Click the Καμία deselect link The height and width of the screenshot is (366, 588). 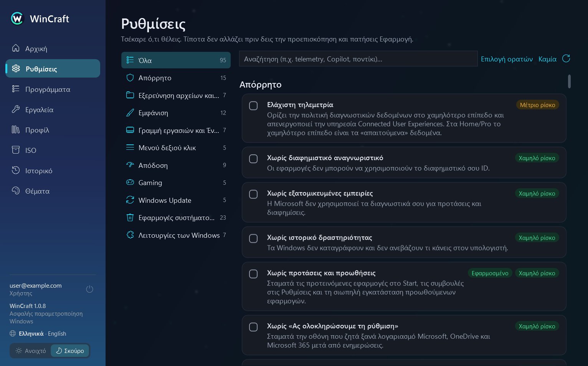(x=547, y=59)
